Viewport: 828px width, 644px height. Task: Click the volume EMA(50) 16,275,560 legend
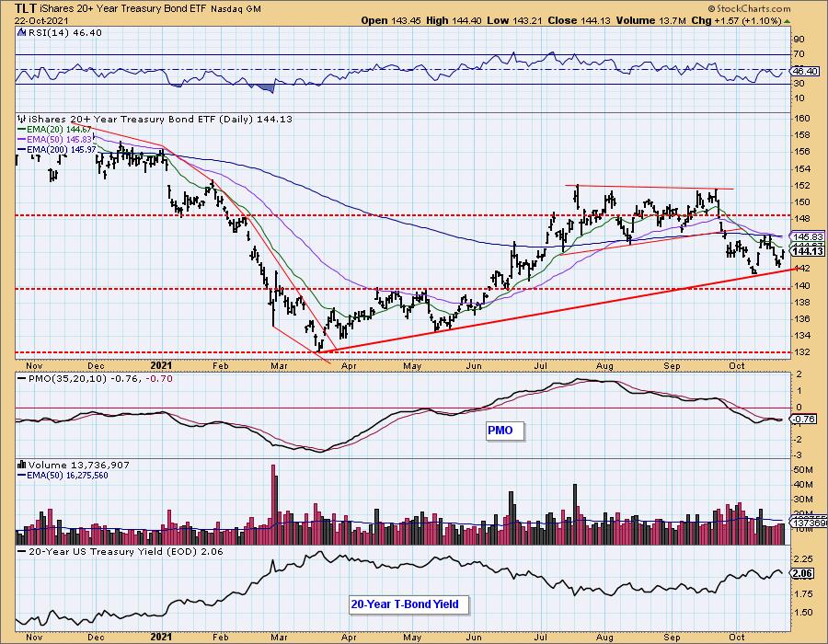63,475
